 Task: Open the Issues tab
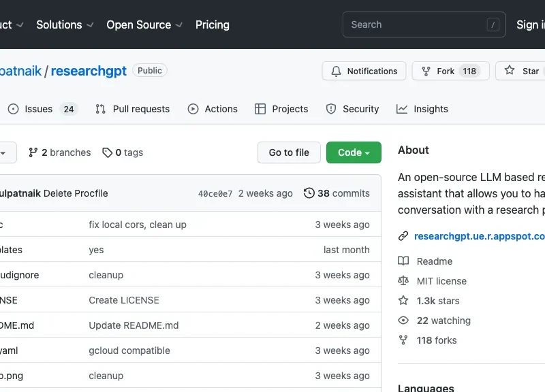click(x=43, y=109)
